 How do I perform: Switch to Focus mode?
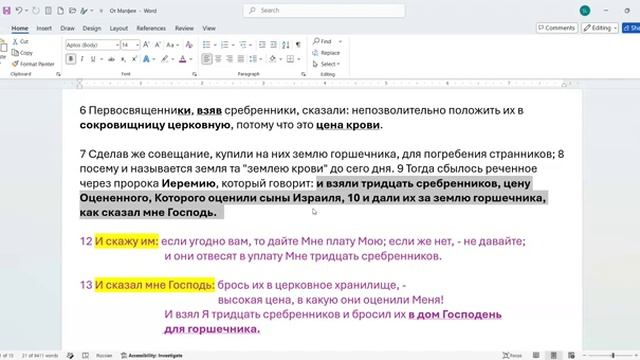click(512, 356)
